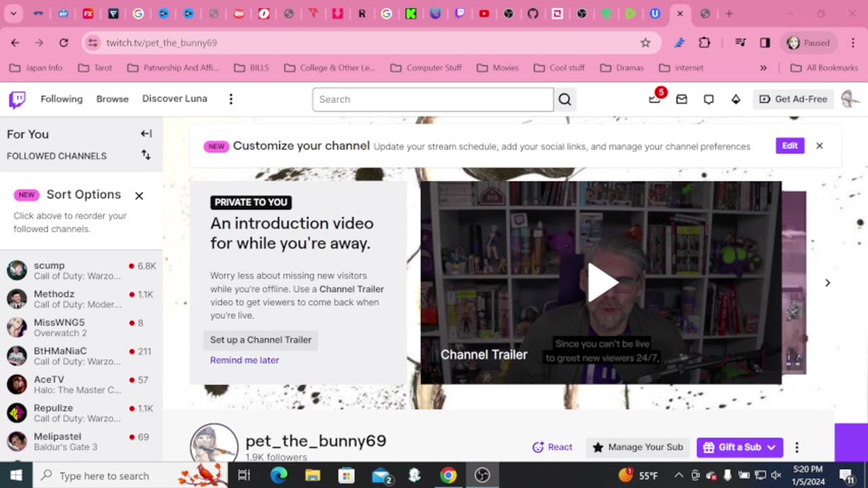Open the Japan Info bookmark folder
Image resolution: width=868 pixels, height=488 pixels.
point(35,68)
